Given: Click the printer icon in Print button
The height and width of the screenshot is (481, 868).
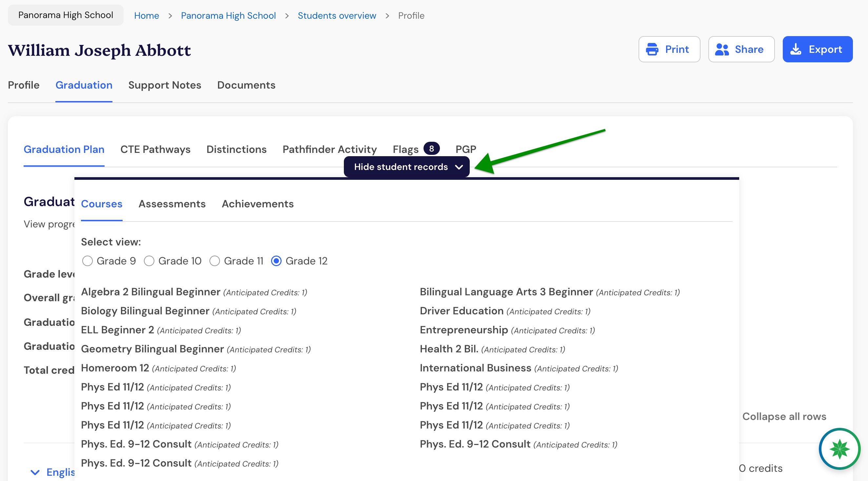Looking at the screenshot, I should [x=652, y=49].
